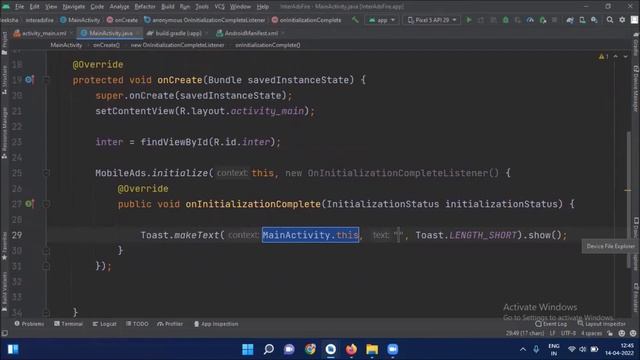Open the Profile app icon in toolbar
640x360 pixels.
[530, 20]
